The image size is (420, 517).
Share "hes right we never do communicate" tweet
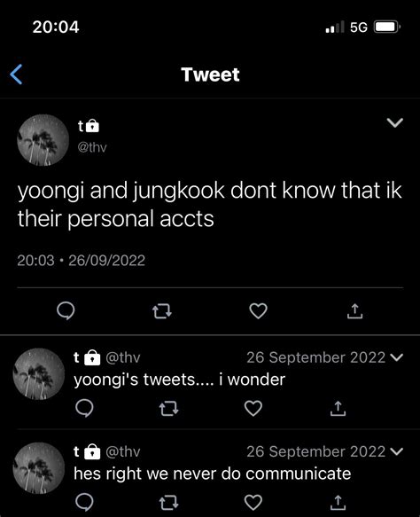coord(338,502)
